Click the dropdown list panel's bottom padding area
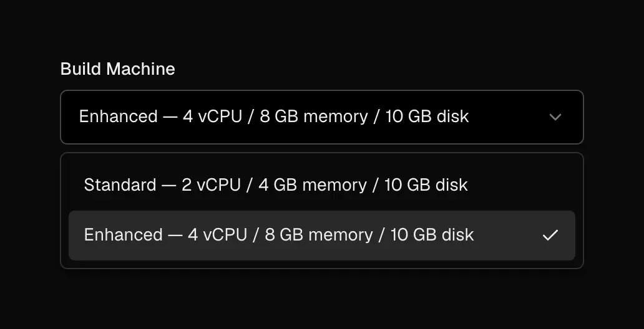 point(321,264)
